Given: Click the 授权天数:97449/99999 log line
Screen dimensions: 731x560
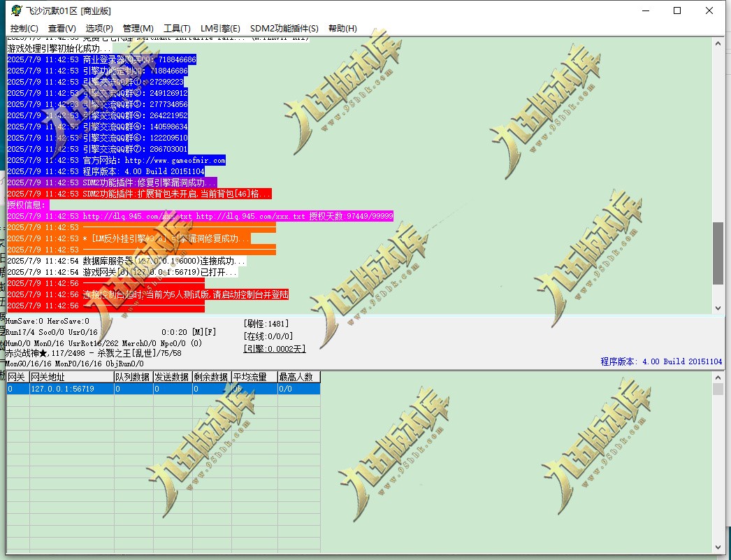Looking at the screenshot, I should pos(201,216).
